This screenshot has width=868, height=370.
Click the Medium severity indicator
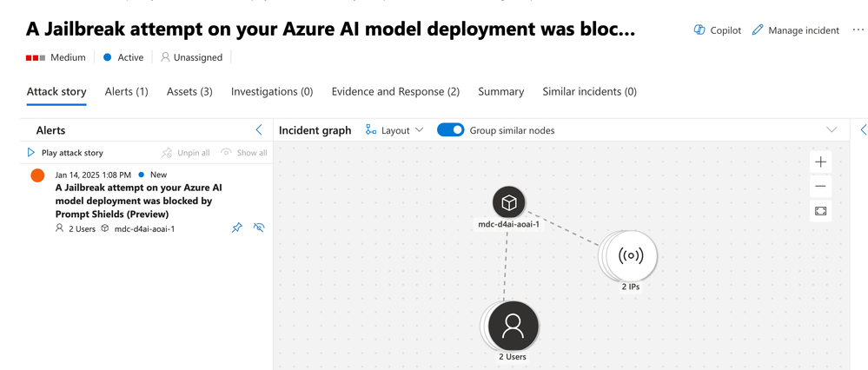coord(56,57)
